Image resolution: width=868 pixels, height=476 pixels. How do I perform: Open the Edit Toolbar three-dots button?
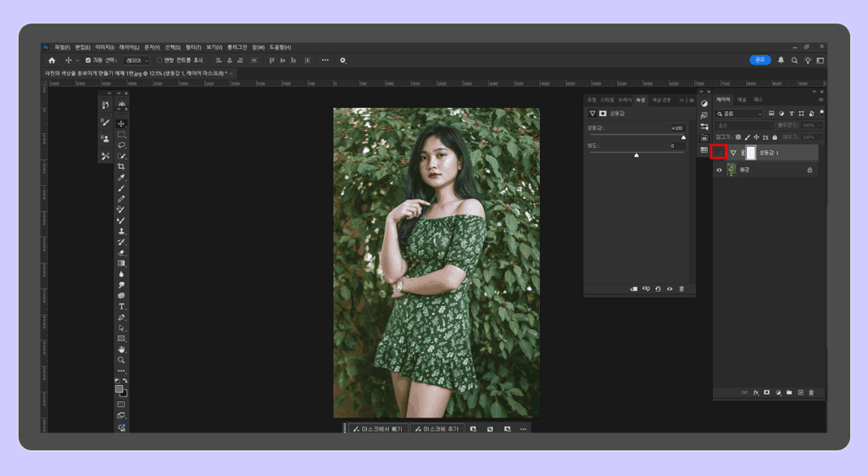coord(121,371)
